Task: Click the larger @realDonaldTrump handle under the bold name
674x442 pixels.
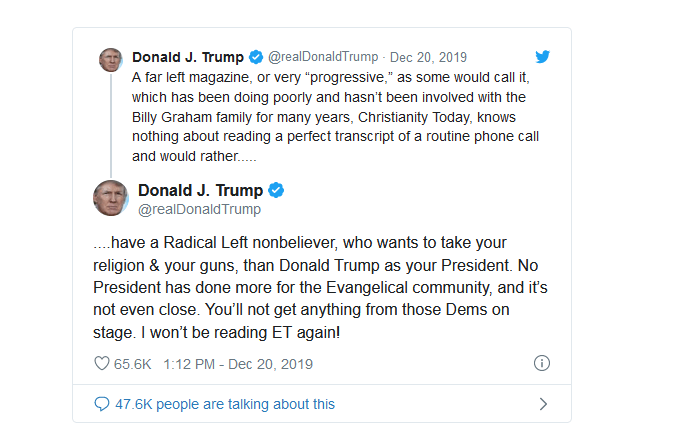Action: [199, 209]
